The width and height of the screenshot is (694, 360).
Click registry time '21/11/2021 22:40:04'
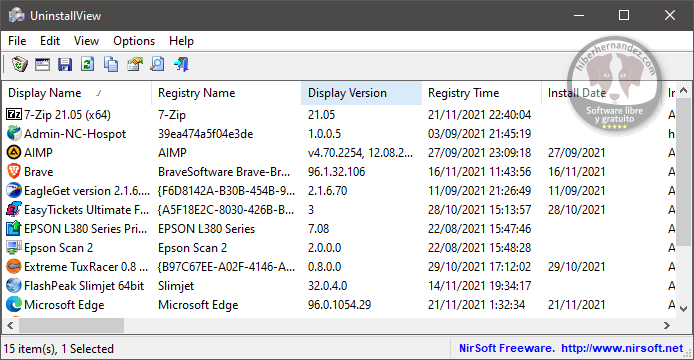coord(479,115)
